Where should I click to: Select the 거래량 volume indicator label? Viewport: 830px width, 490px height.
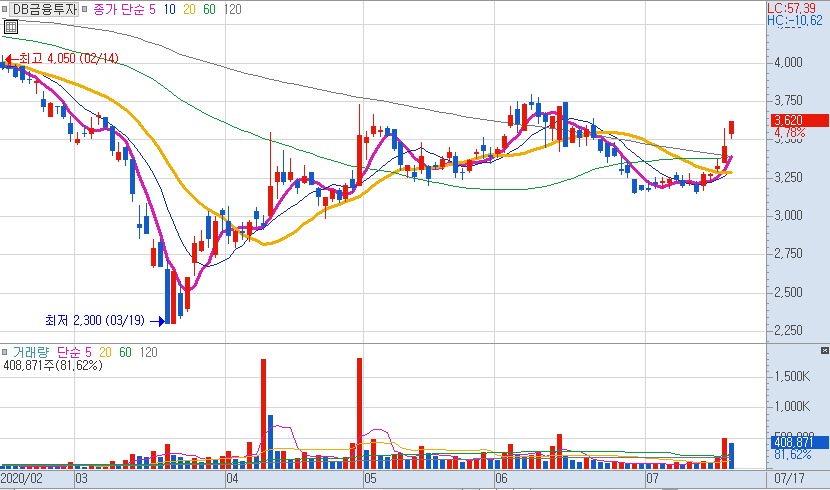(x=31, y=352)
